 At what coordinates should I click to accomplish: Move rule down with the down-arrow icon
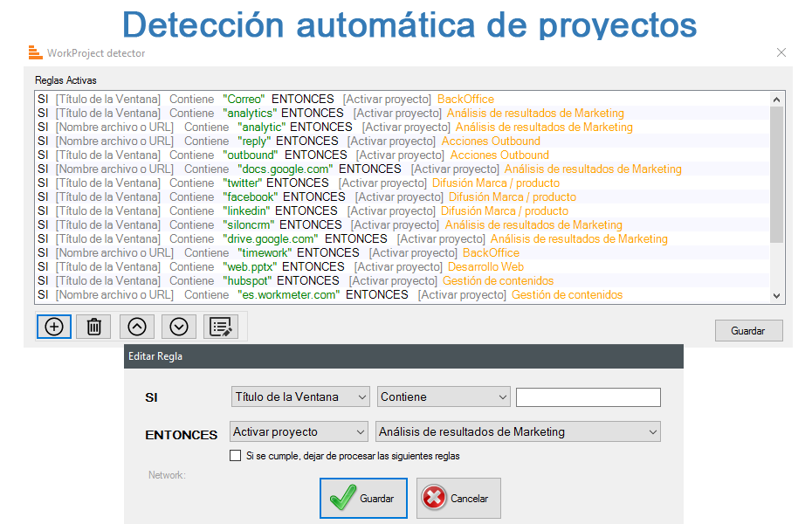tap(179, 327)
